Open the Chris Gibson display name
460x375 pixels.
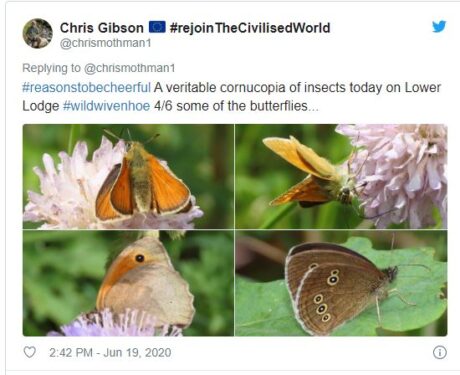coord(102,28)
